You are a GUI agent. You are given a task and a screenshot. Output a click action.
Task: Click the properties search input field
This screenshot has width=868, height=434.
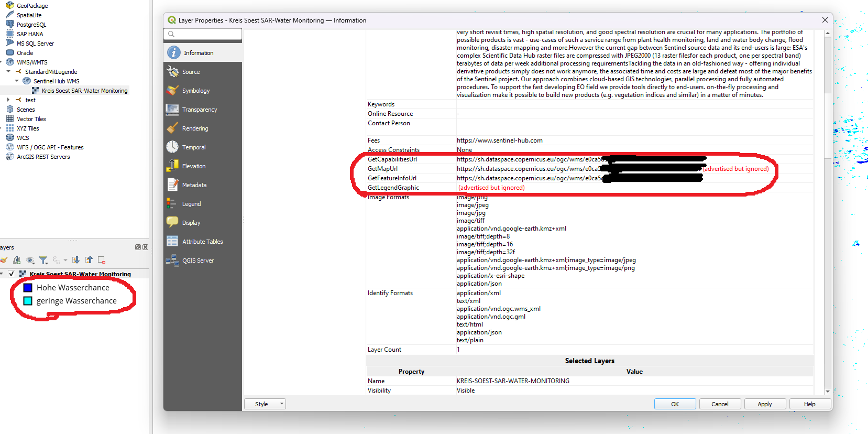click(x=206, y=34)
